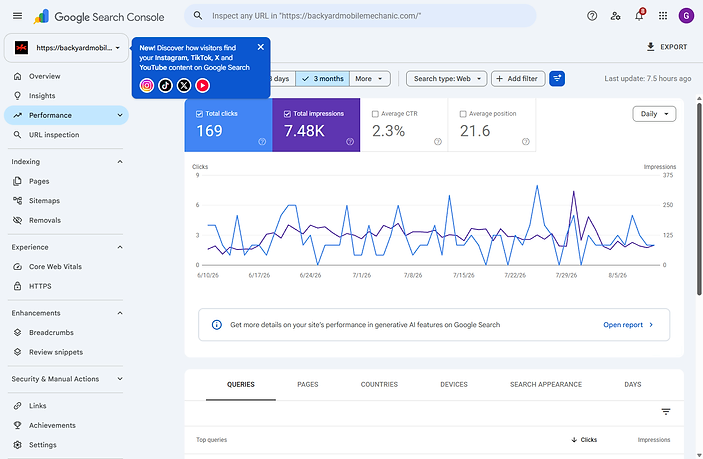
Task: Click the page vertical scrollbar
Action: (x=699, y=199)
